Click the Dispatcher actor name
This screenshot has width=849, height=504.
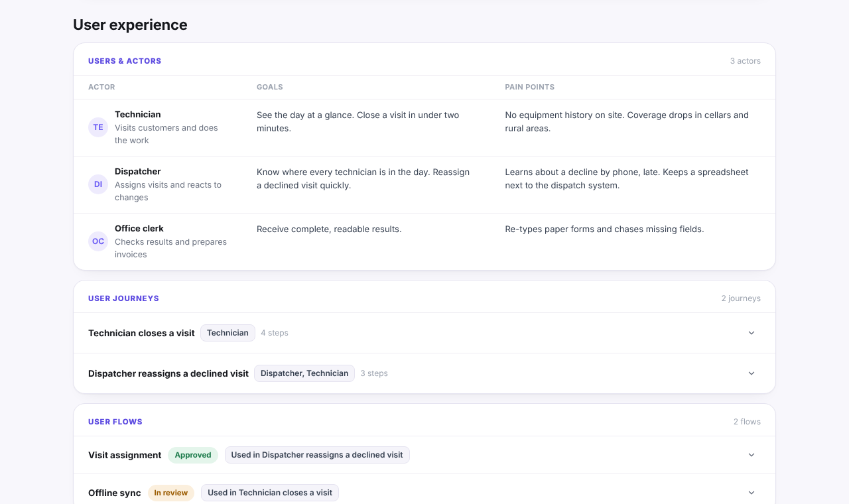tap(138, 172)
